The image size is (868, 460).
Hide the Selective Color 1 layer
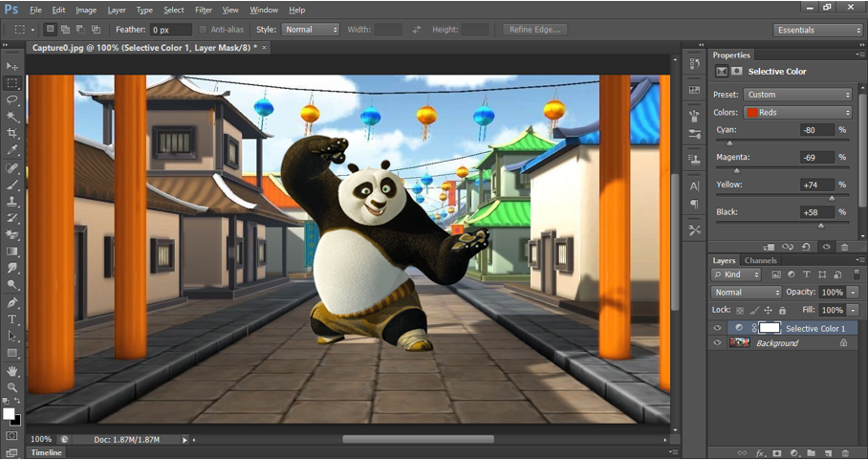[x=717, y=328]
